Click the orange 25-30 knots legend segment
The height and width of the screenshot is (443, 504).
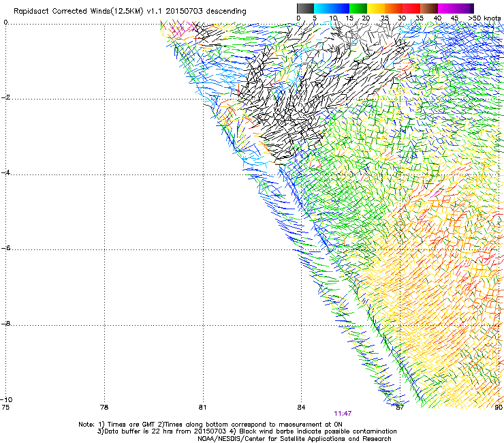click(x=394, y=8)
